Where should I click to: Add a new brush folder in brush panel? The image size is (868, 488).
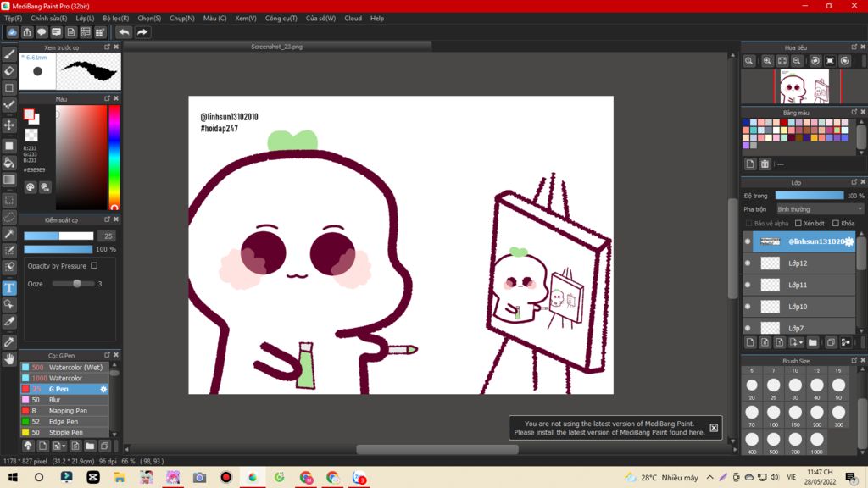coord(90,446)
